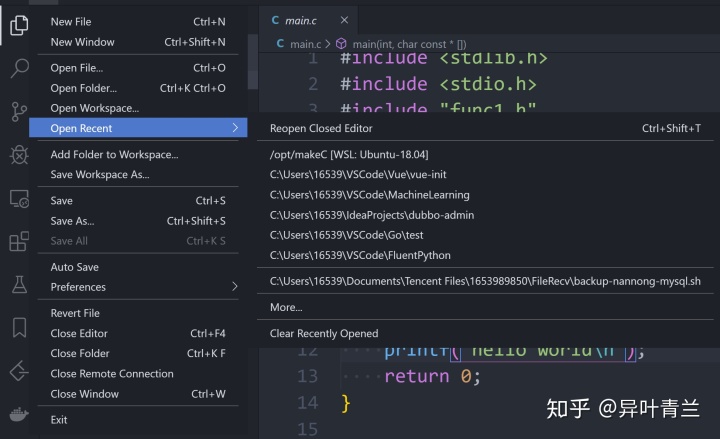Image resolution: width=720 pixels, height=439 pixels.
Task: Select Open File... menu item
Action: coord(138,68)
